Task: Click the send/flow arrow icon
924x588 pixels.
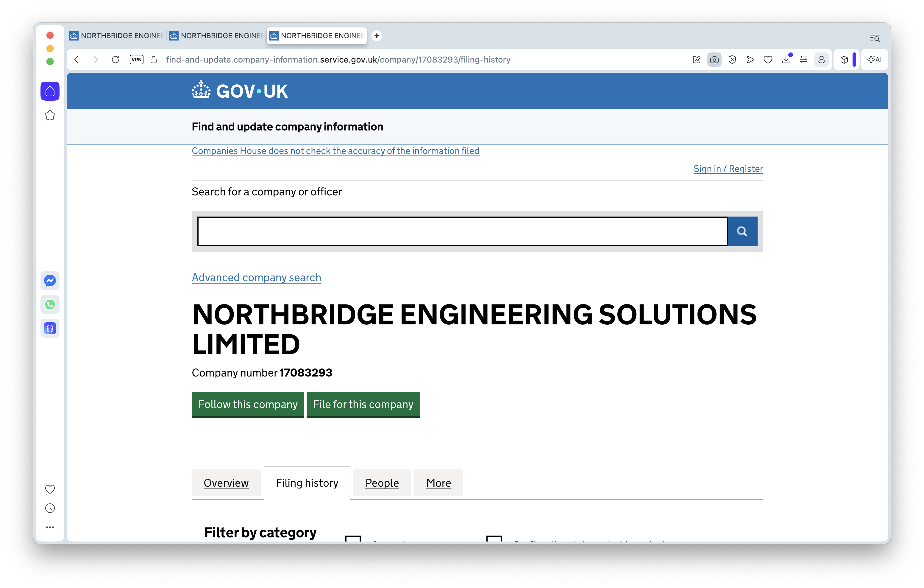Action: tap(750, 60)
